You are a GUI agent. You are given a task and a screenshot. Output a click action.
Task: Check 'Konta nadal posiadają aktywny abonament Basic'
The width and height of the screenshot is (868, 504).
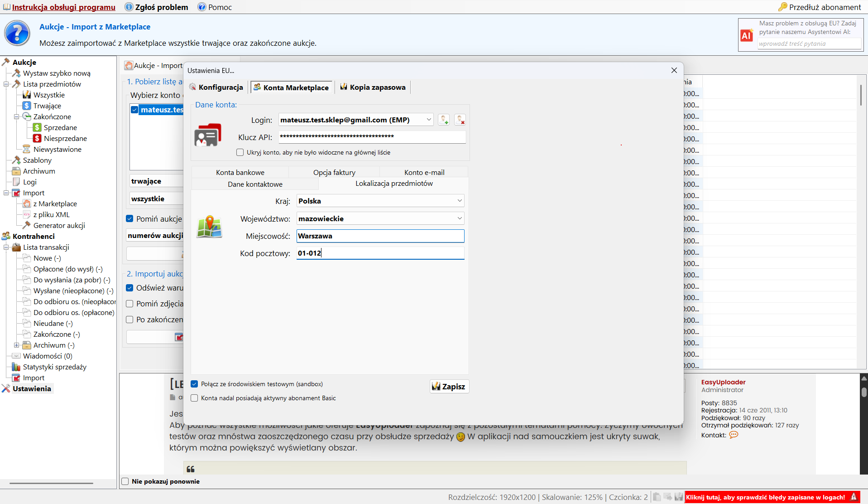tap(195, 398)
